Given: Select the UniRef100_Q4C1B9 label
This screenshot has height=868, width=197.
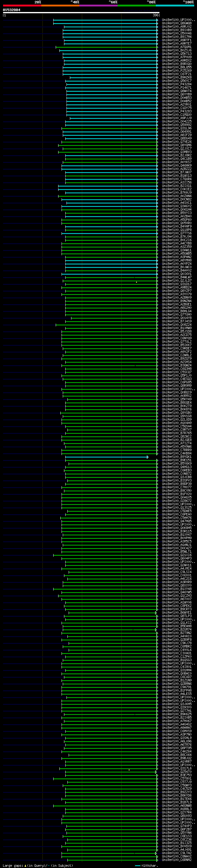Looking at the screenshot, I should click(x=176, y=159).
